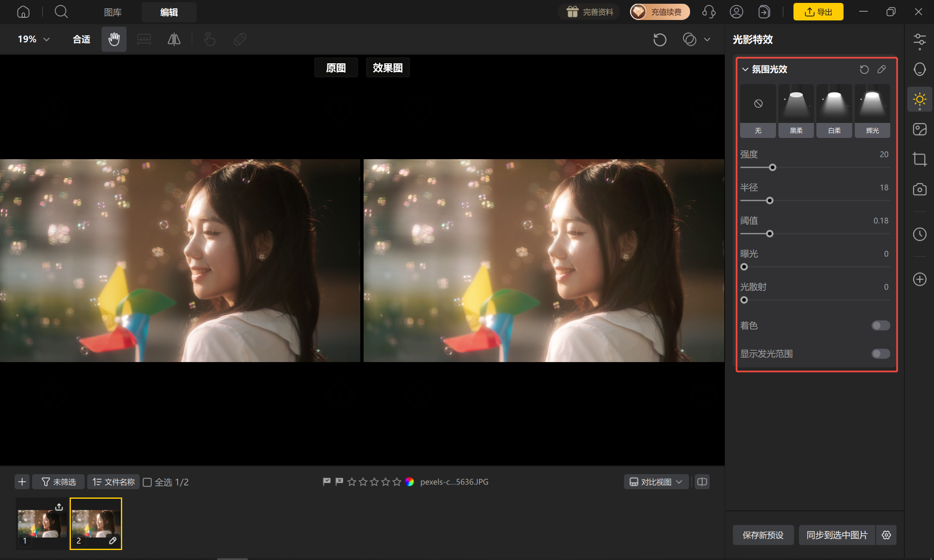934x560 pixels.
Task: Select the hand pan tool
Action: (114, 39)
